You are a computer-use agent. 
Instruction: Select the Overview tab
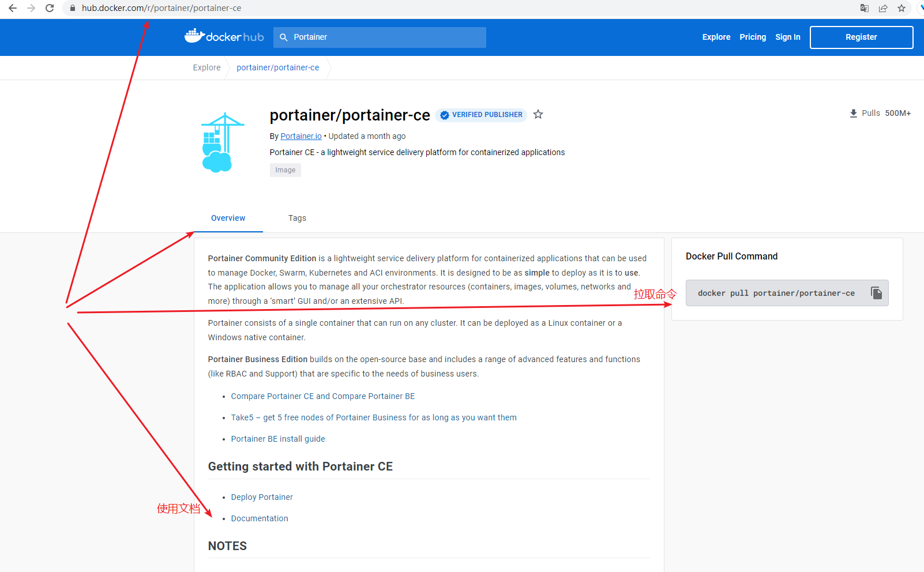coord(228,218)
